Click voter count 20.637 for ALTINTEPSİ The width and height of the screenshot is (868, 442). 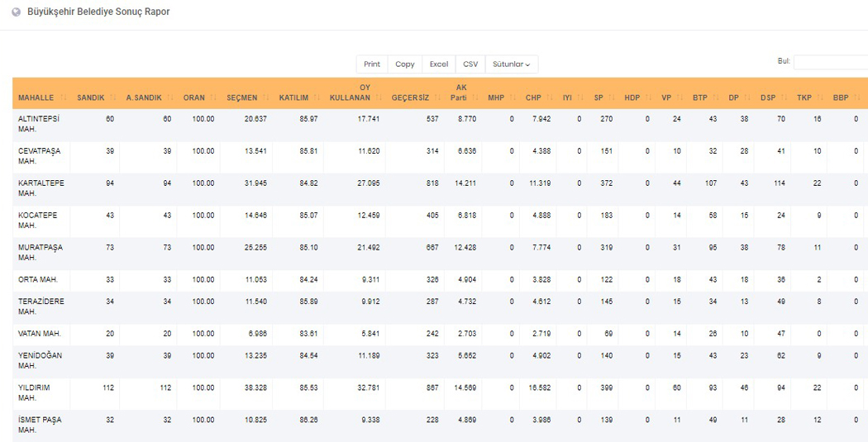(x=255, y=119)
